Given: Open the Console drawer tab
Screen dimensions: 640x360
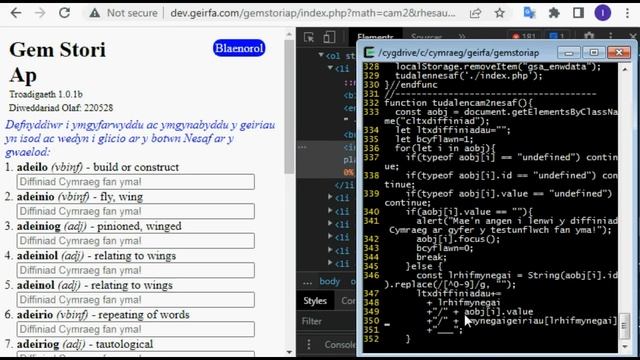Looking at the screenshot, I should pyautogui.click(x=340, y=344).
